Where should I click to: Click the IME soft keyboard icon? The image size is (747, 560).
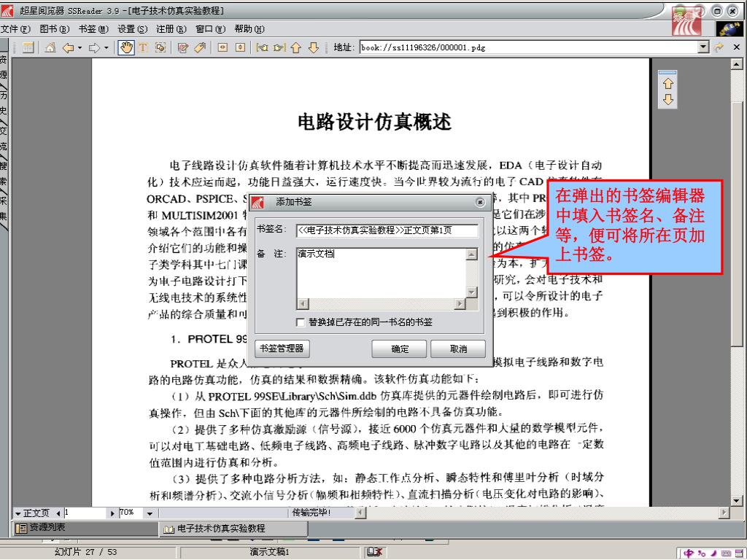pyautogui.click(x=726, y=553)
